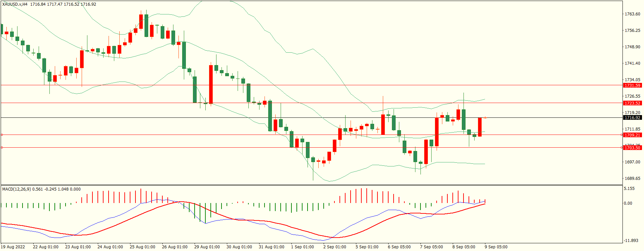Screen dimensions: 644x251
Task: Click the 24 Aug 01:00 time label
Action: pyautogui.click(x=110, y=247)
